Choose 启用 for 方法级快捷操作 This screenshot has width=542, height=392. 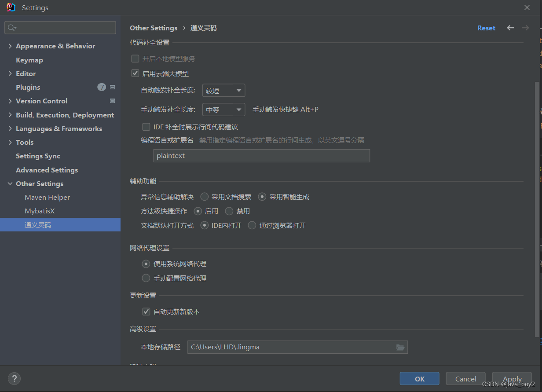click(198, 211)
